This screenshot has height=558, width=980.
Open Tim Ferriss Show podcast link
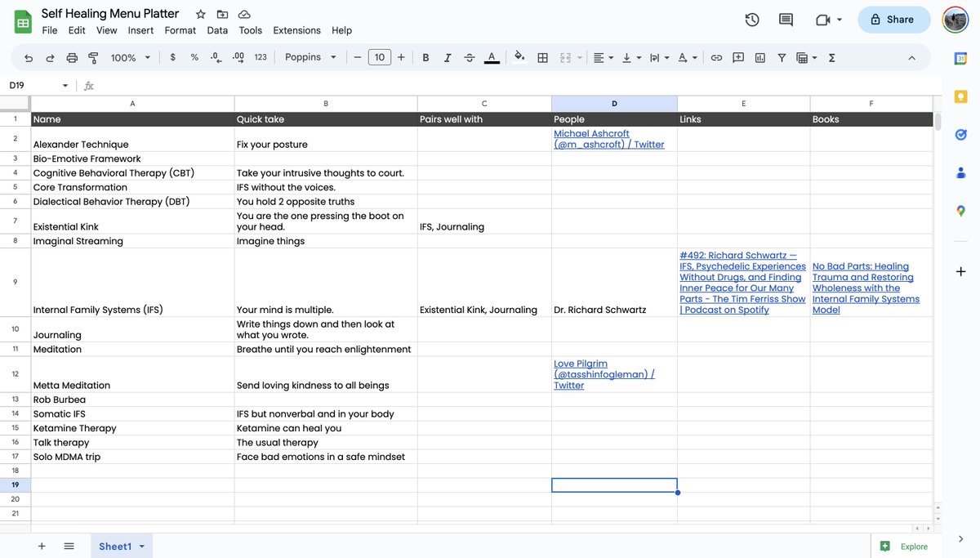pos(743,283)
